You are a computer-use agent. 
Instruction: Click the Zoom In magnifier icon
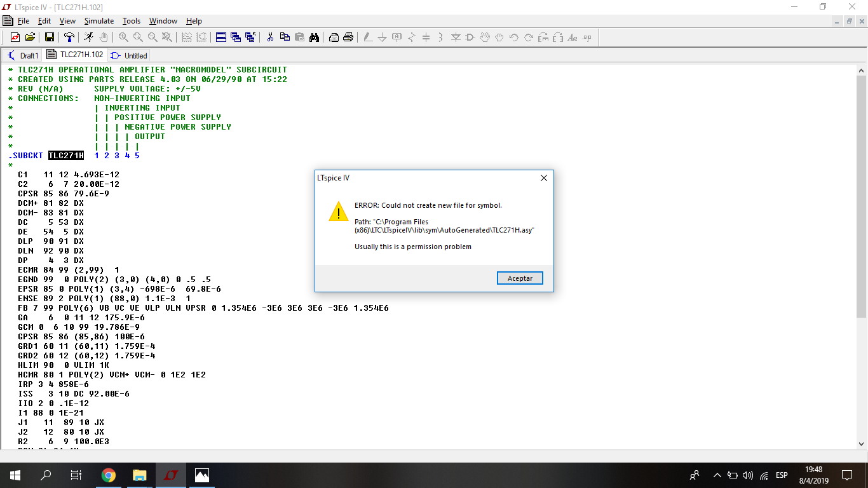pyautogui.click(x=123, y=37)
